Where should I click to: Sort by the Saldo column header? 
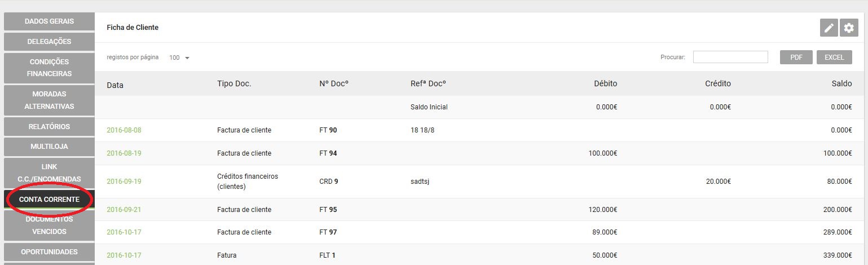tap(841, 83)
